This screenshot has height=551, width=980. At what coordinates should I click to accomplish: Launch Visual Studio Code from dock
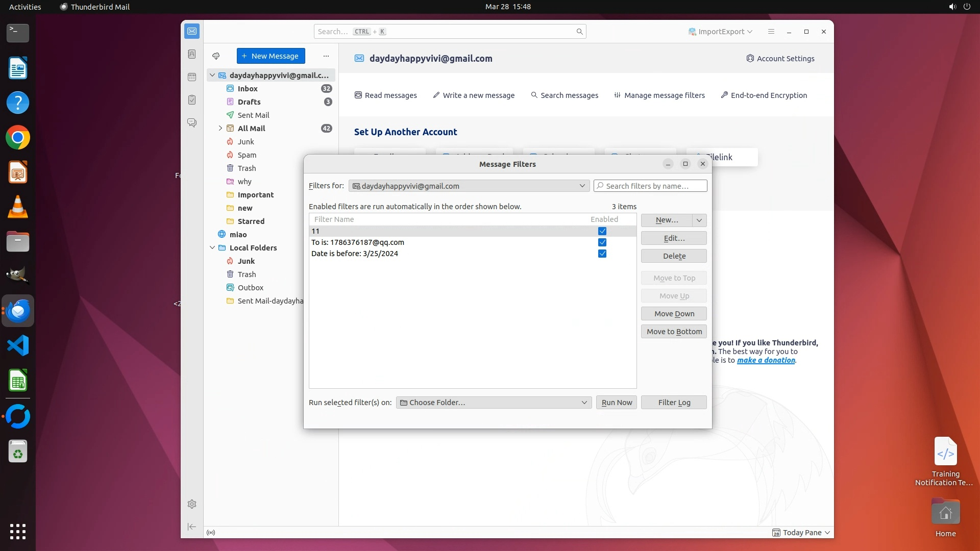tap(18, 346)
